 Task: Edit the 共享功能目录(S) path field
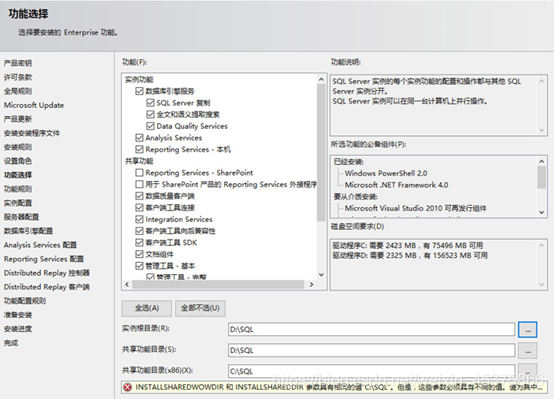(x=371, y=351)
